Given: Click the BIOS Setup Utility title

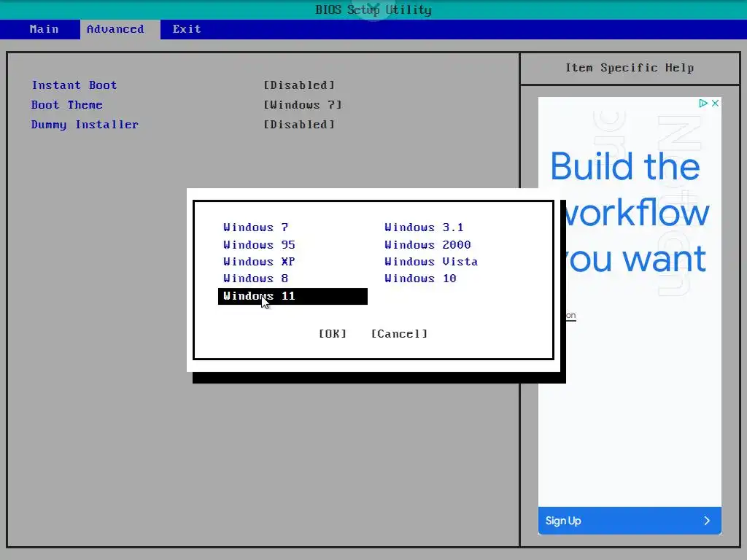Looking at the screenshot, I should 373,10.
